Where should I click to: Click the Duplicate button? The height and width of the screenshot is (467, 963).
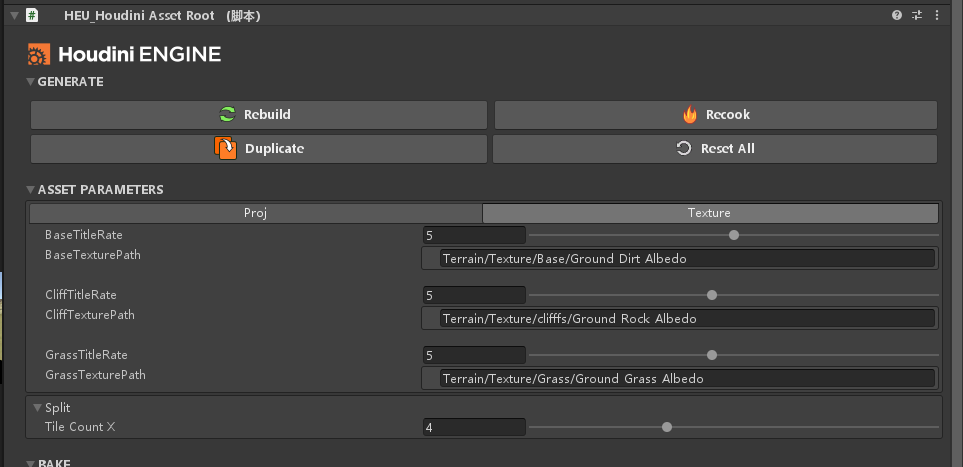(259, 149)
